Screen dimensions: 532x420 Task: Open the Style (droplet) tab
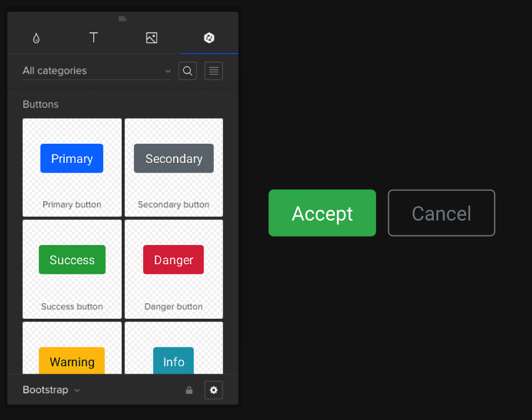[36, 38]
